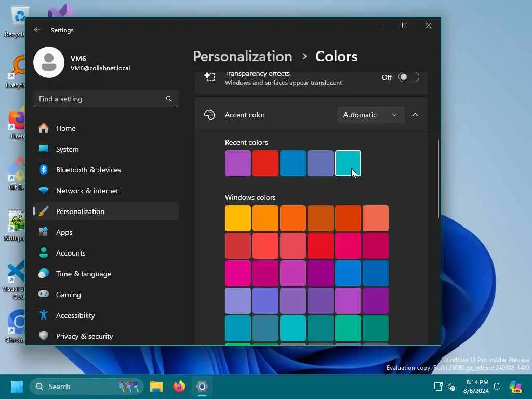Open Gaming controller icon
Screen dimensions: 532x399
pyautogui.click(x=44, y=294)
